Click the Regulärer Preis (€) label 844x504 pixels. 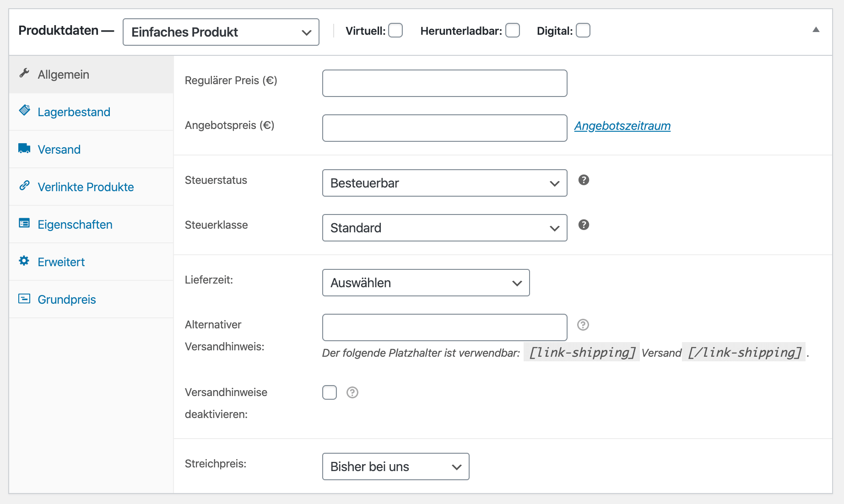coord(231,80)
